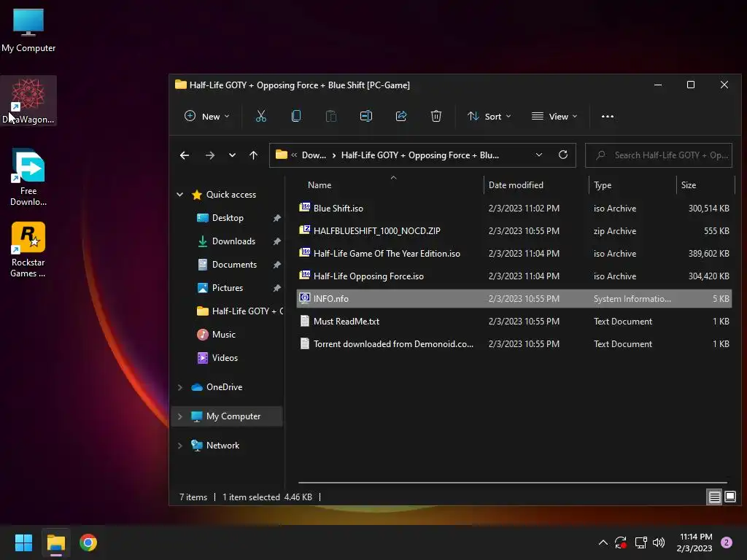Click the Cut scissors icon

tap(261, 116)
